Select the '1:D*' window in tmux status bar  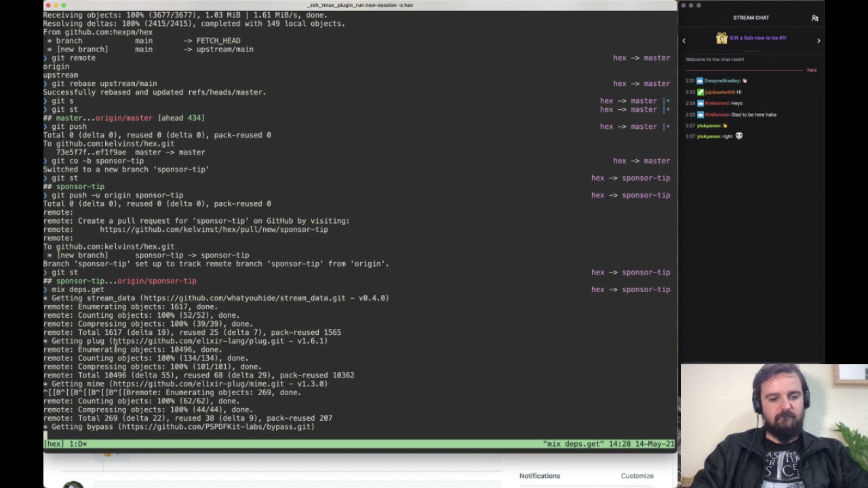78,444
